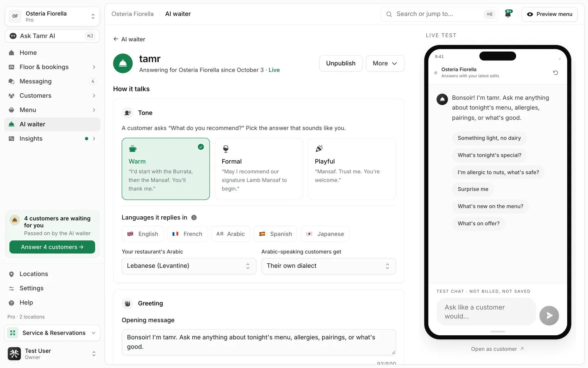Select the Warm tone card
The height and width of the screenshot is (368, 588).
(166, 169)
